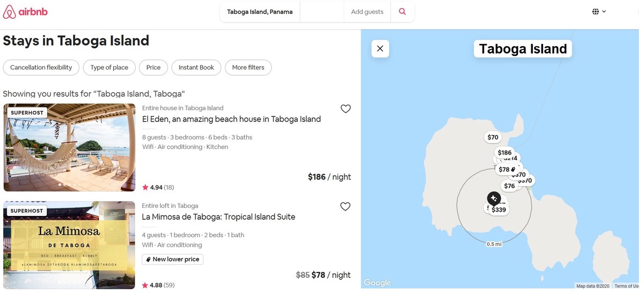Save El Eden listing with heart icon
This screenshot has height=295, width=644.
[346, 109]
